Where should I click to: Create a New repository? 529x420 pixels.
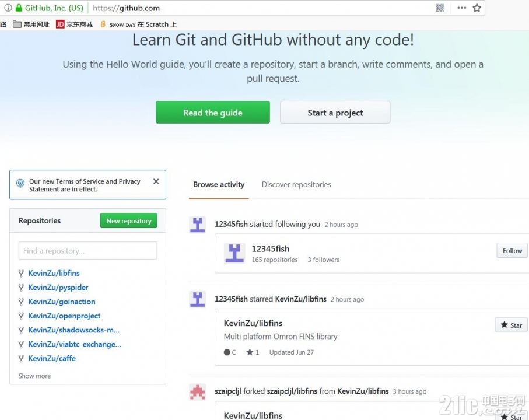128,220
